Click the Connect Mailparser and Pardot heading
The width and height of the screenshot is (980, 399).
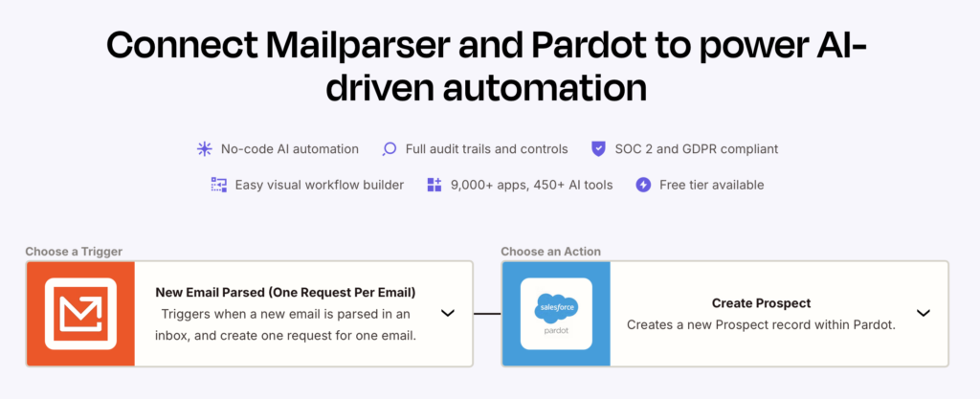click(x=486, y=66)
